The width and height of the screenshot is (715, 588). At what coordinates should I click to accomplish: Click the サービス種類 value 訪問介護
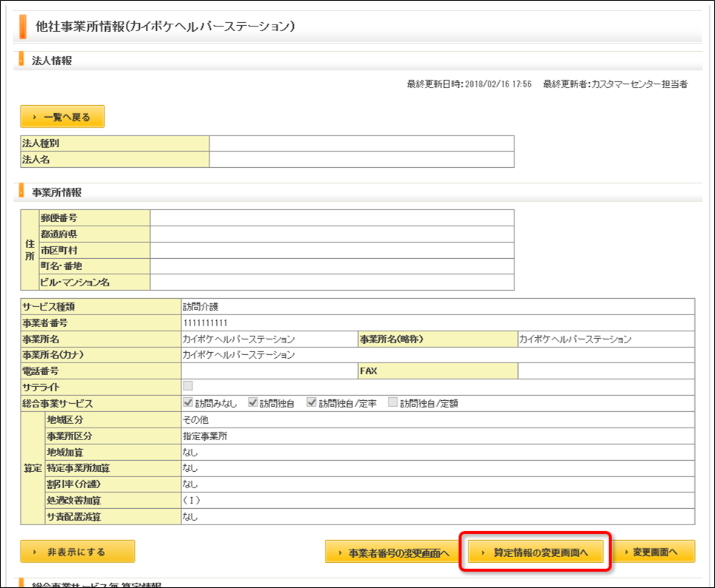point(201,307)
